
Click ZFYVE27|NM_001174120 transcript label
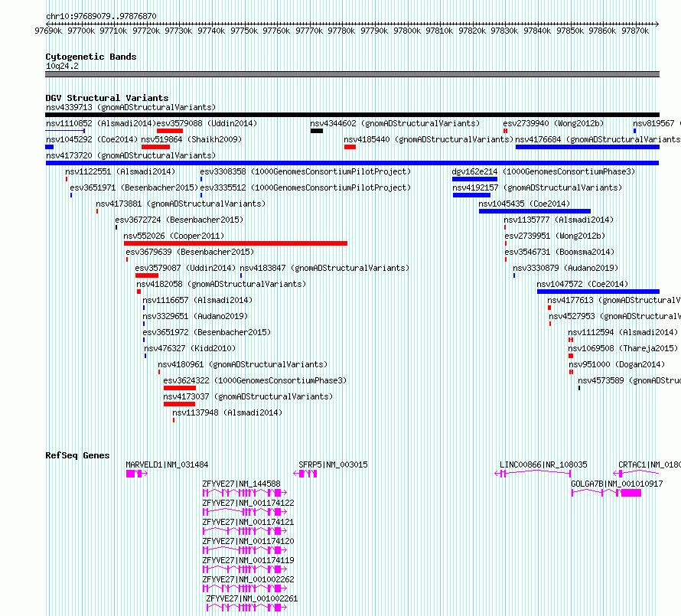point(248,541)
